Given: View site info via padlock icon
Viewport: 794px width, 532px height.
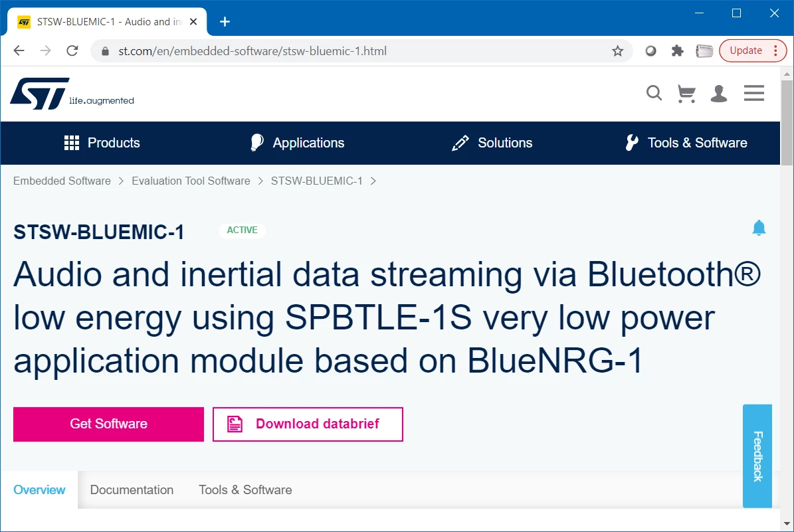Looking at the screenshot, I should tap(106, 51).
